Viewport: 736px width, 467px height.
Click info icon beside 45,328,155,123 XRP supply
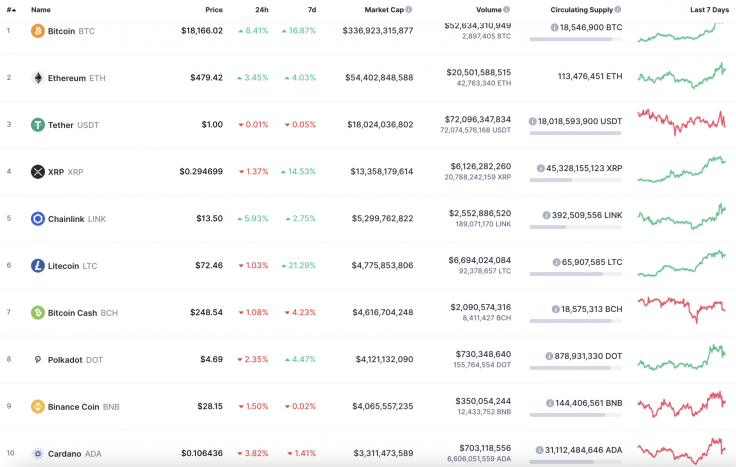[541, 168]
